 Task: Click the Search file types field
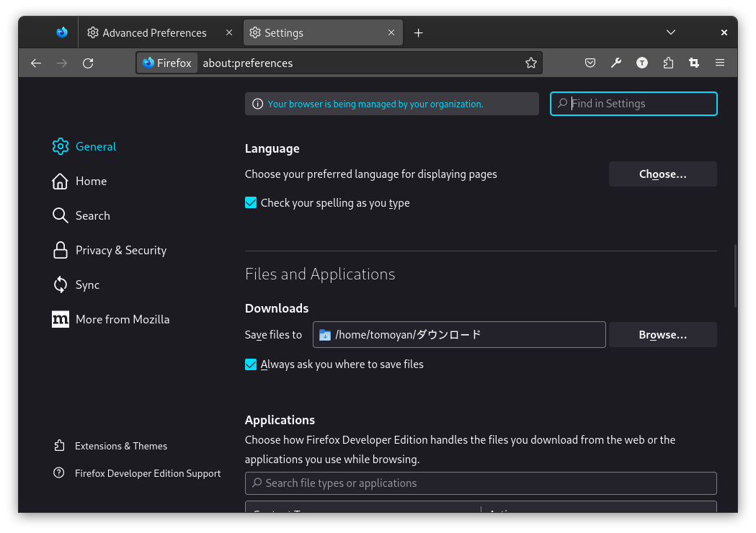tap(481, 483)
